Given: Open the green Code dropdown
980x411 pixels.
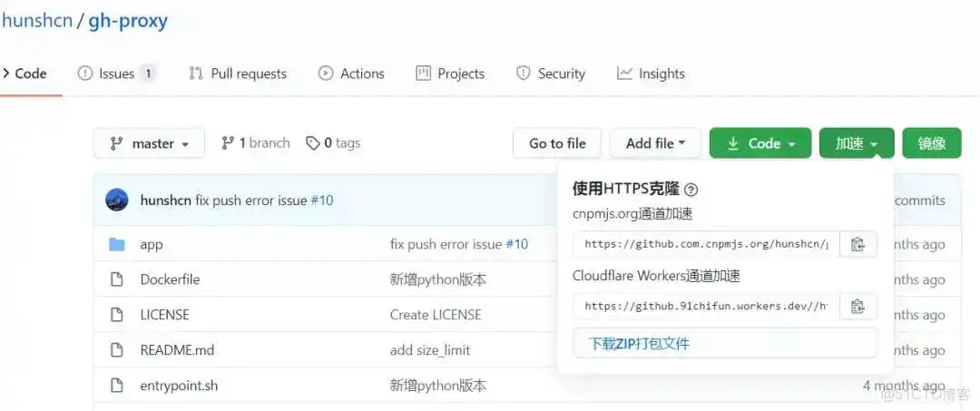Looking at the screenshot, I should (760, 143).
